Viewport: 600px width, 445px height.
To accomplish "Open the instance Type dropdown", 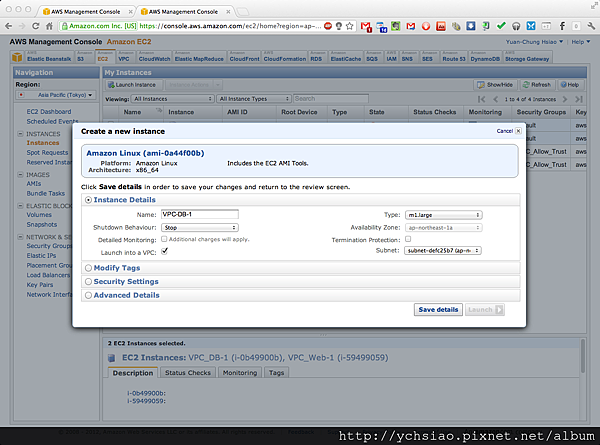I will 443,215.
